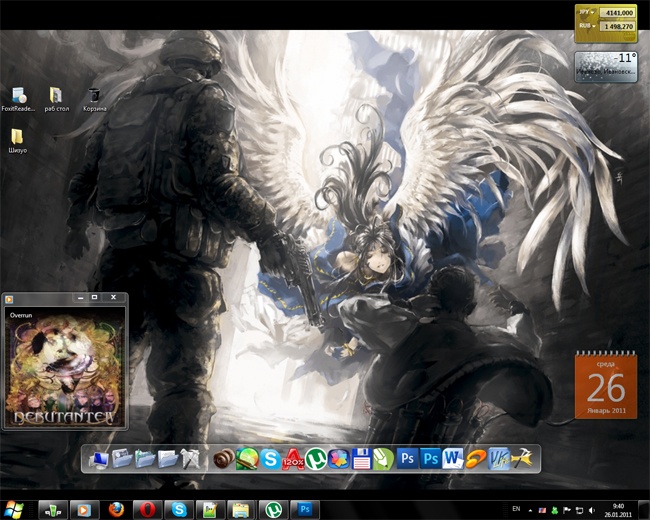The image size is (650, 520).
Task: Open the media player taskbar button
Action: (x=85, y=510)
